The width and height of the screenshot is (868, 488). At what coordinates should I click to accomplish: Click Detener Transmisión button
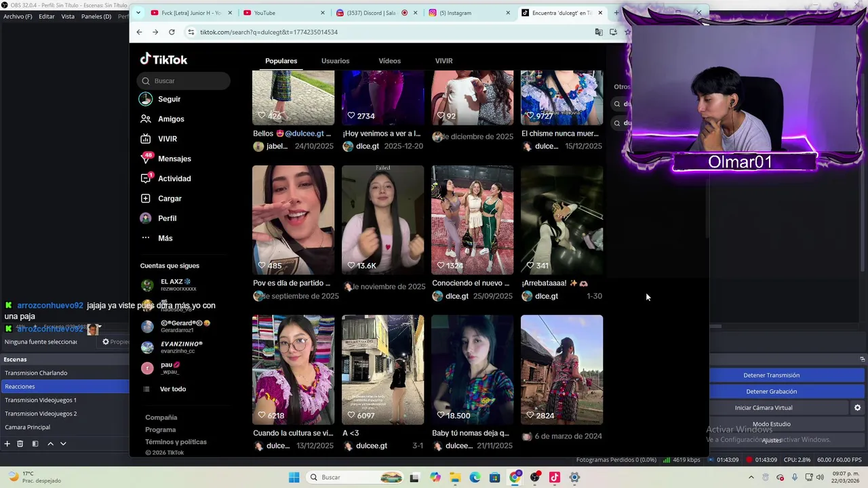coord(772,375)
